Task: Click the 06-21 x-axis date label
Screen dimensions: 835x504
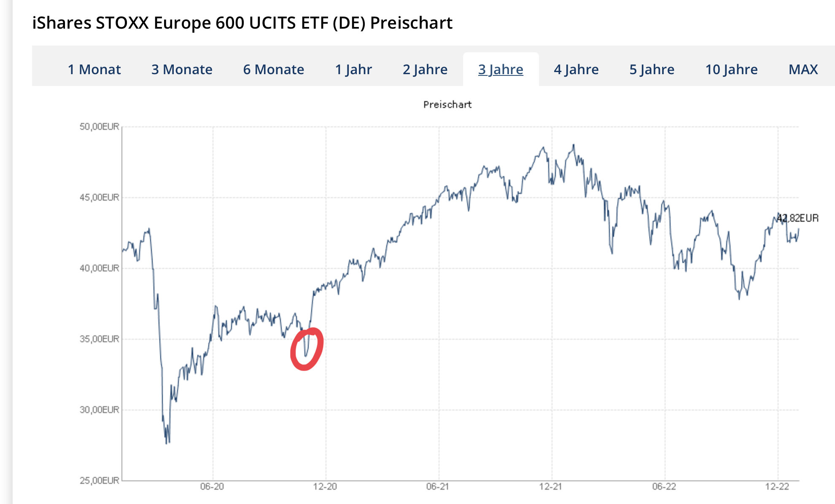Action: click(x=438, y=487)
